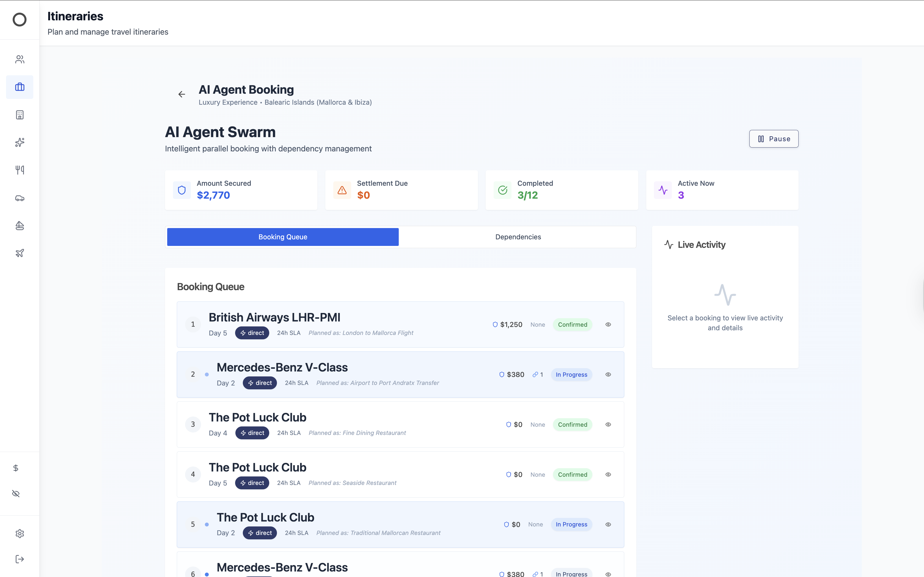The image size is (924, 577).
Task: Click eye icon on Mercedes-Benz V-Class row 2
Action: (x=608, y=374)
